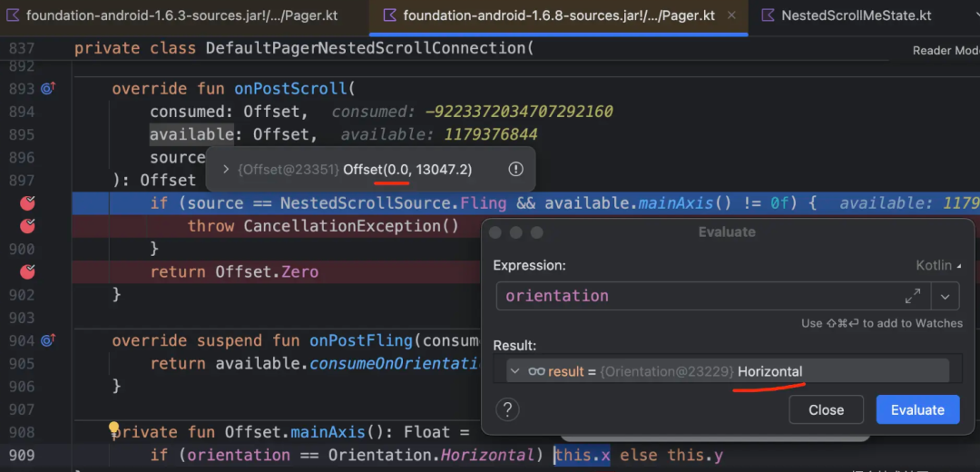This screenshot has height=472, width=980.
Task: Click line number 909 in gutter
Action: [x=22, y=455]
